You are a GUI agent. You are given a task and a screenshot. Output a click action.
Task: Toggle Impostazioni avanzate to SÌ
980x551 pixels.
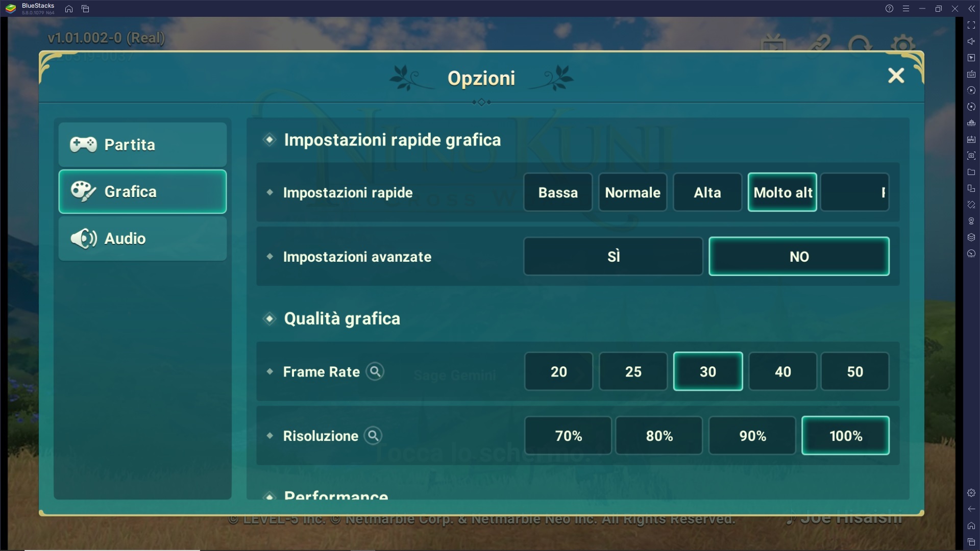click(613, 256)
